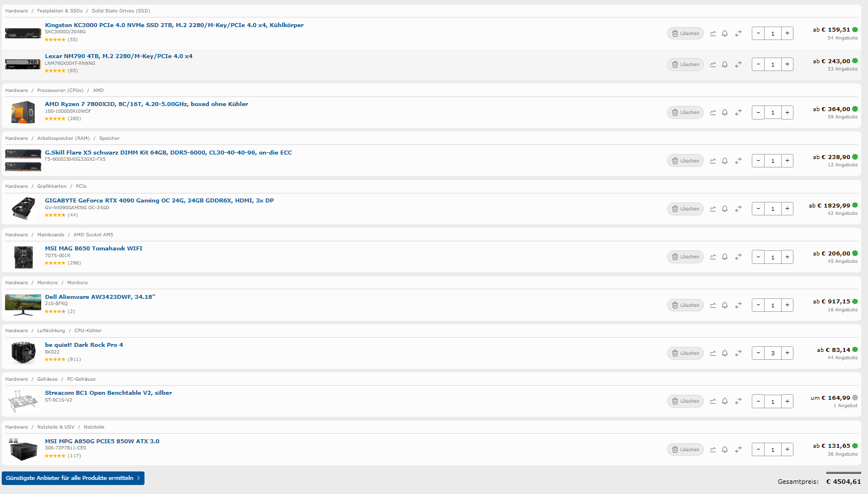Open price history chart for Kingston KC3000
This screenshot has height=494, width=868.
click(x=713, y=33)
